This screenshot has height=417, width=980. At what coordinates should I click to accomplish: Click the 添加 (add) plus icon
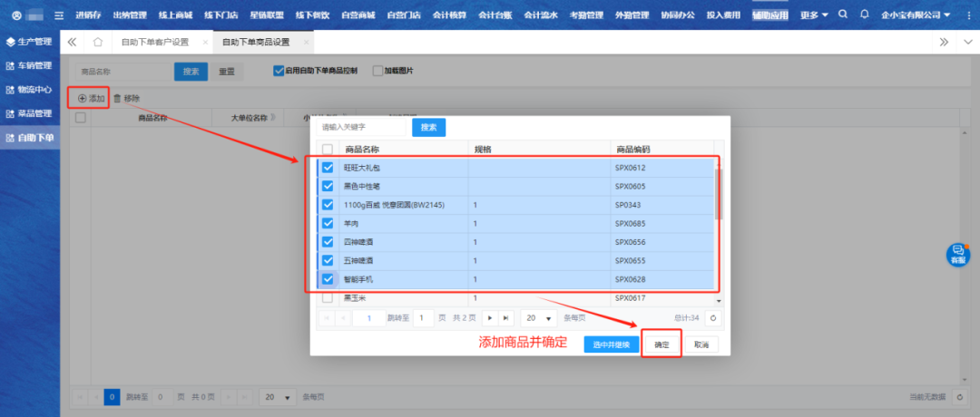pos(82,98)
